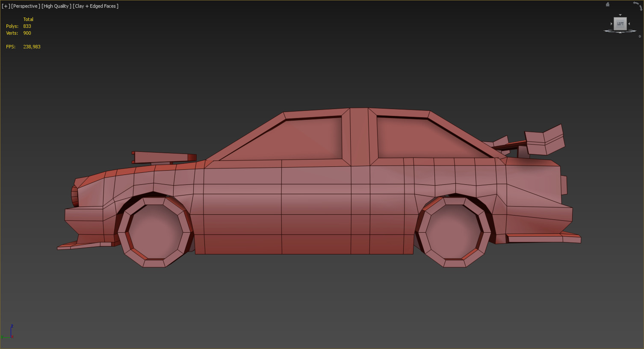Click the FPS value 238,983
The width and height of the screenshot is (644, 349).
(x=32, y=47)
